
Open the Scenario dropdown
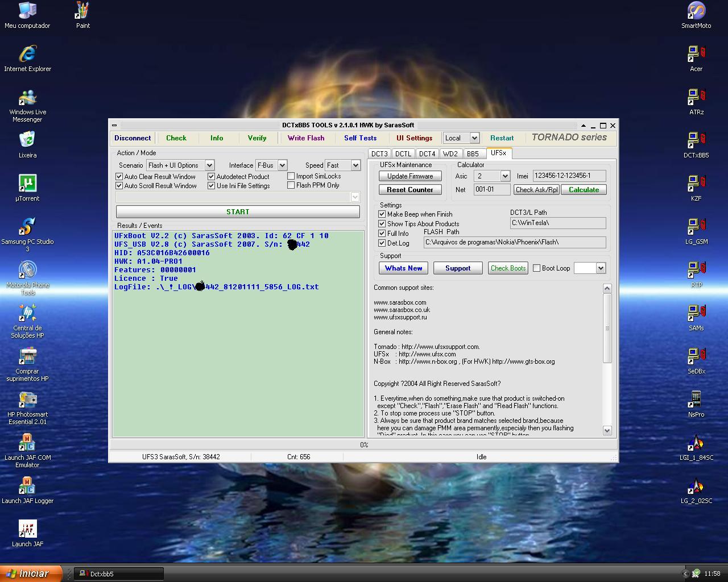(209, 165)
